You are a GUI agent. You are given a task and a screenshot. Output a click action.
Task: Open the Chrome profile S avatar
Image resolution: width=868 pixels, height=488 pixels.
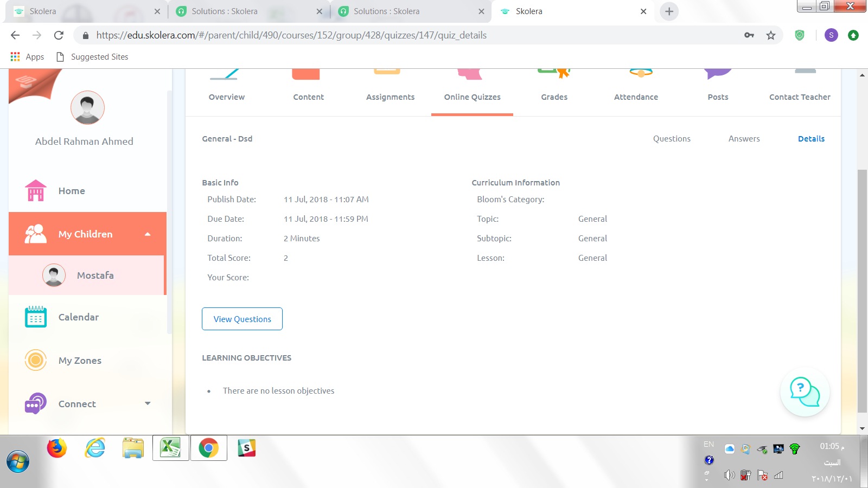831,35
